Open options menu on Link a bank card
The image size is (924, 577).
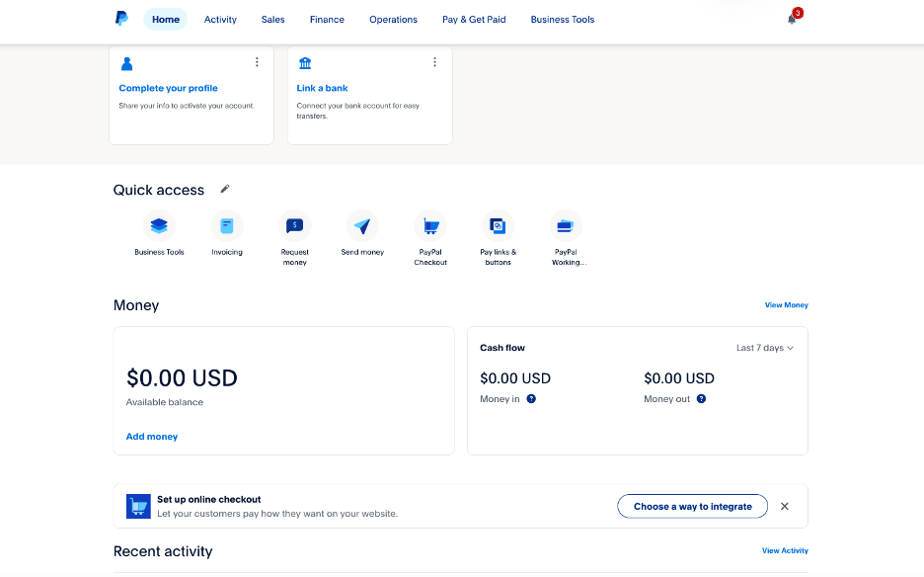pyautogui.click(x=434, y=61)
